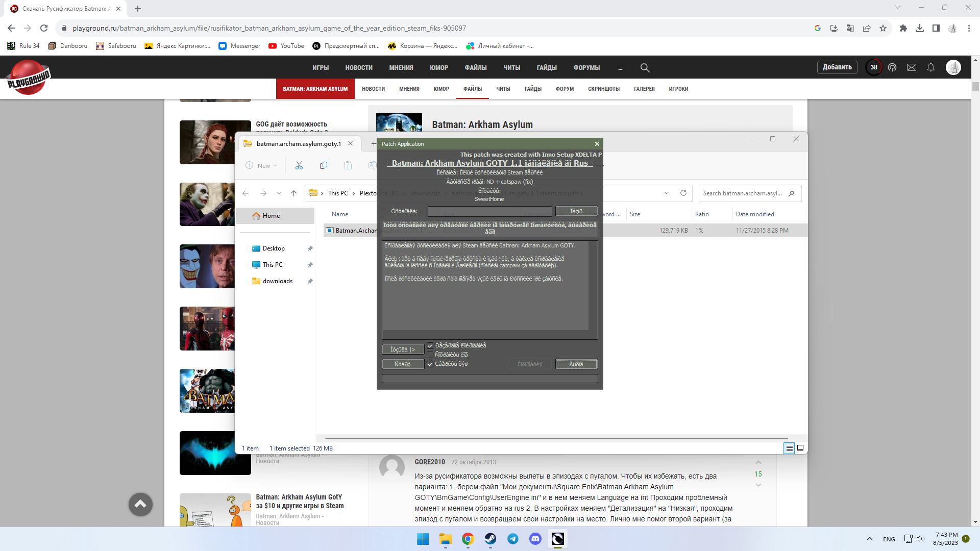Click the Refresh icon in Explorer address bar
The height and width of the screenshot is (551, 980).
tap(683, 193)
